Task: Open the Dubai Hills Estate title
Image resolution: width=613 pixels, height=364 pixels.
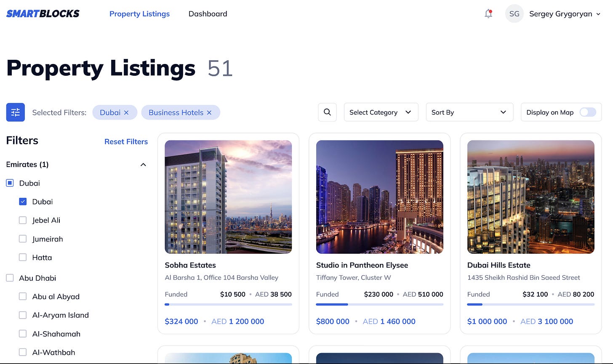Action: pyautogui.click(x=498, y=265)
